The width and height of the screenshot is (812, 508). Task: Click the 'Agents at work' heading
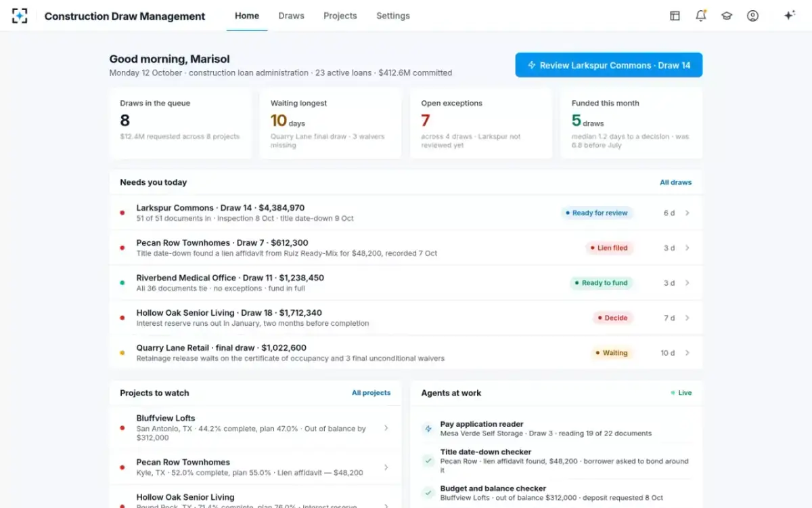451,393
